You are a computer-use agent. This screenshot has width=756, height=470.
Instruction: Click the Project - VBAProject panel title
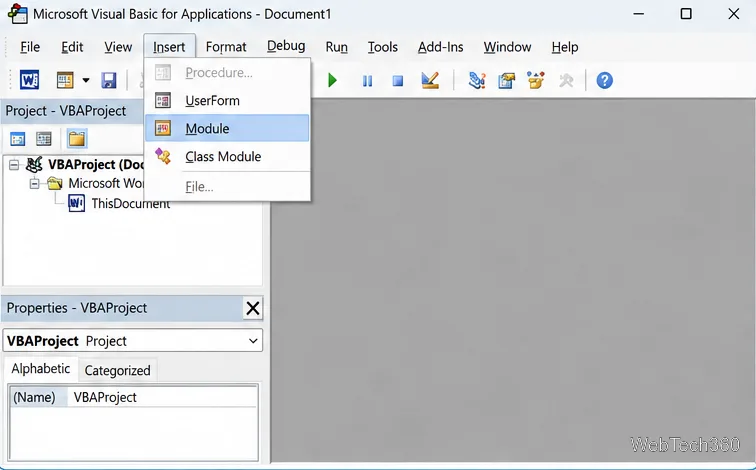click(66, 111)
